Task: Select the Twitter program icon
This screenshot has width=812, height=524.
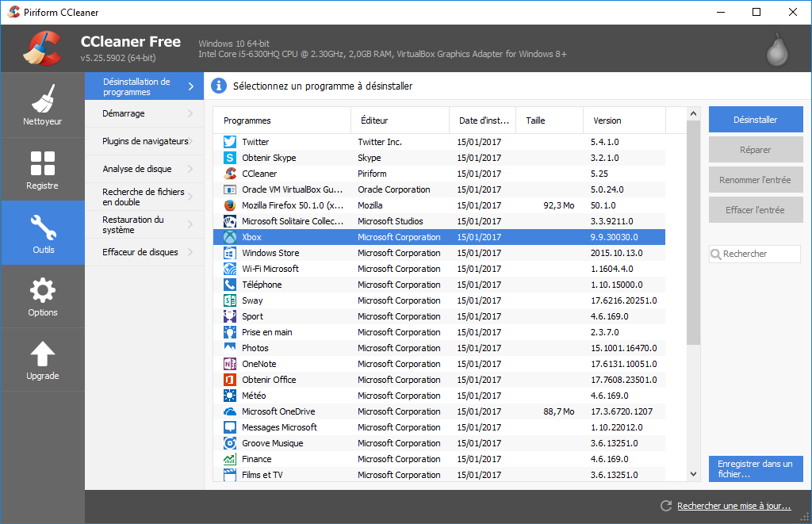Action: coord(230,142)
